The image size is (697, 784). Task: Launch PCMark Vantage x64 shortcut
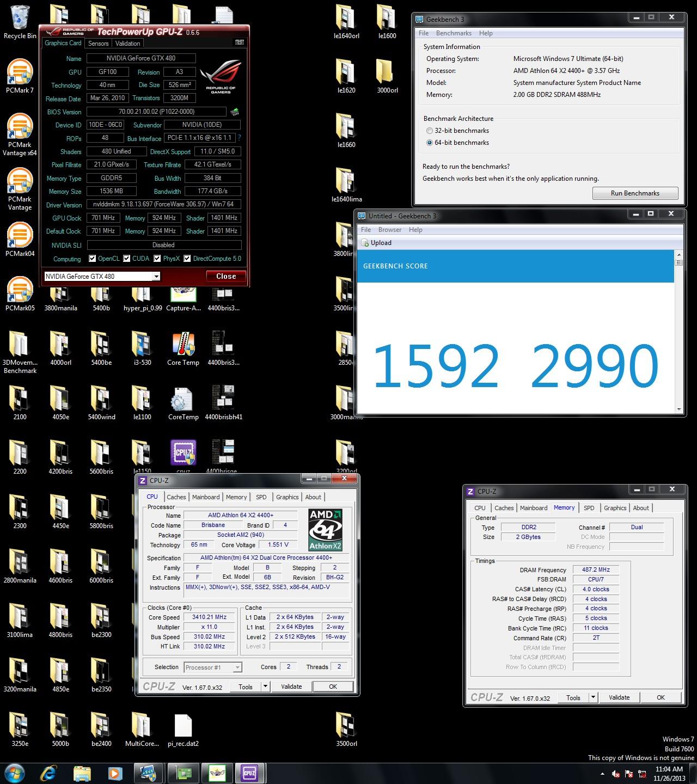pyautogui.click(x=20, y=134)
